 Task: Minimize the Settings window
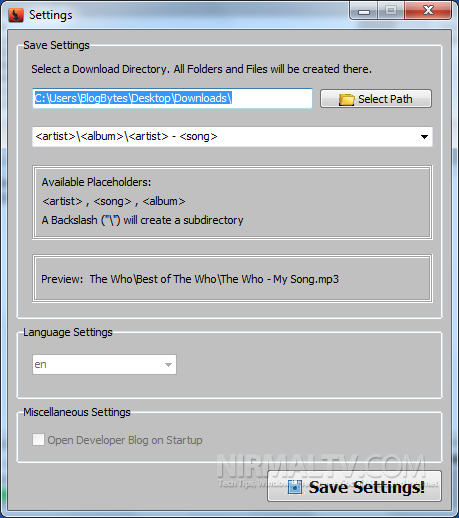click(364, 11)
